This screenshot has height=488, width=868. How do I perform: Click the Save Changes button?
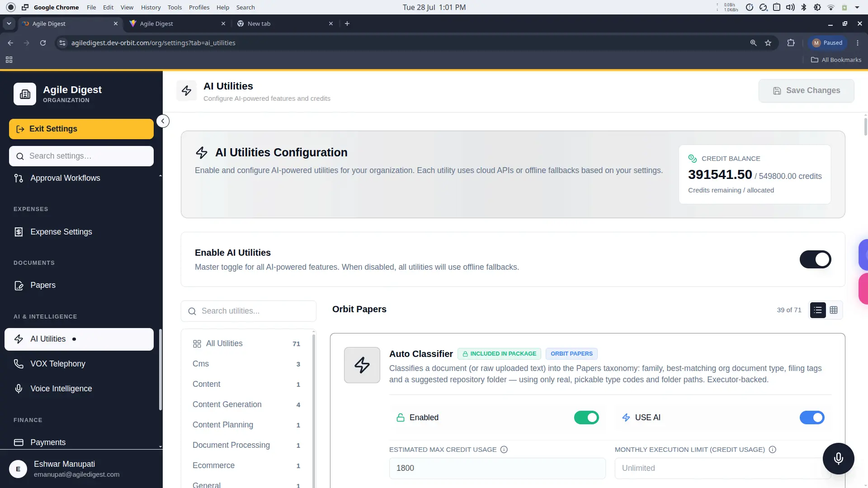coord(806,90)
